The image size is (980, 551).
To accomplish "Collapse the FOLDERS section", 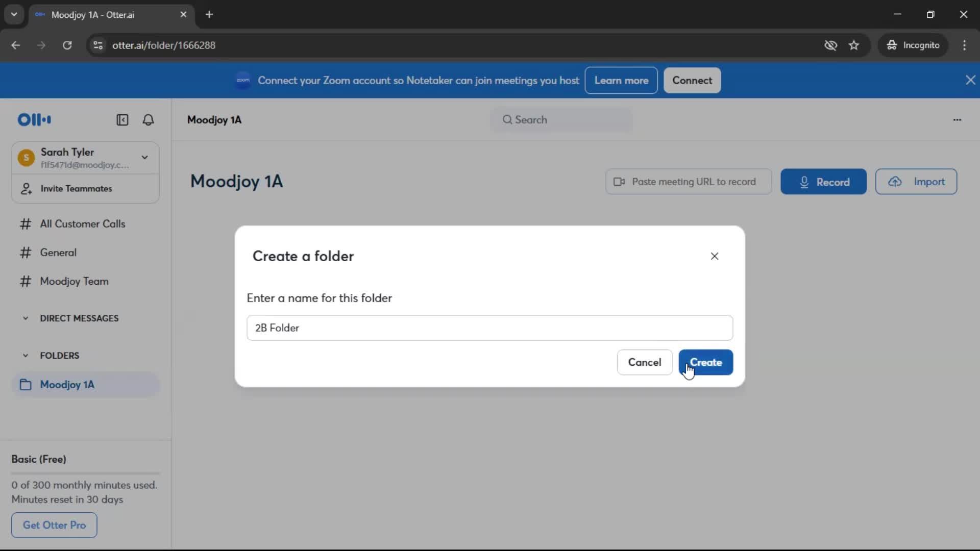I will (26, 356).
